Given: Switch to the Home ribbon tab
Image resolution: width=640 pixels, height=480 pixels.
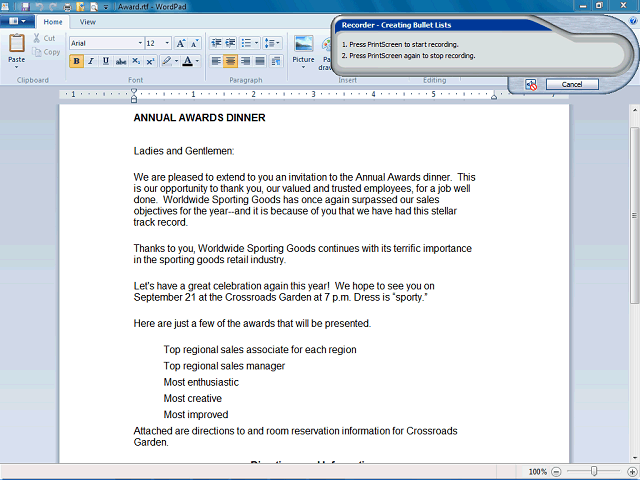Looking at the screenshot, I should 53,22.
